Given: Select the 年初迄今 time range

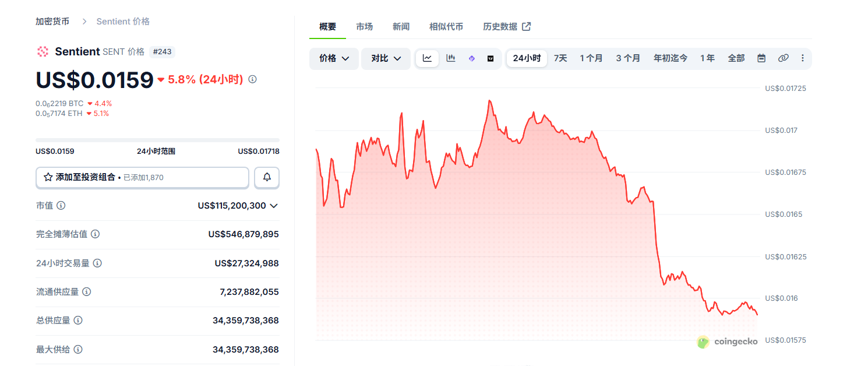Looking at the screenshot, I should [671, 58].
